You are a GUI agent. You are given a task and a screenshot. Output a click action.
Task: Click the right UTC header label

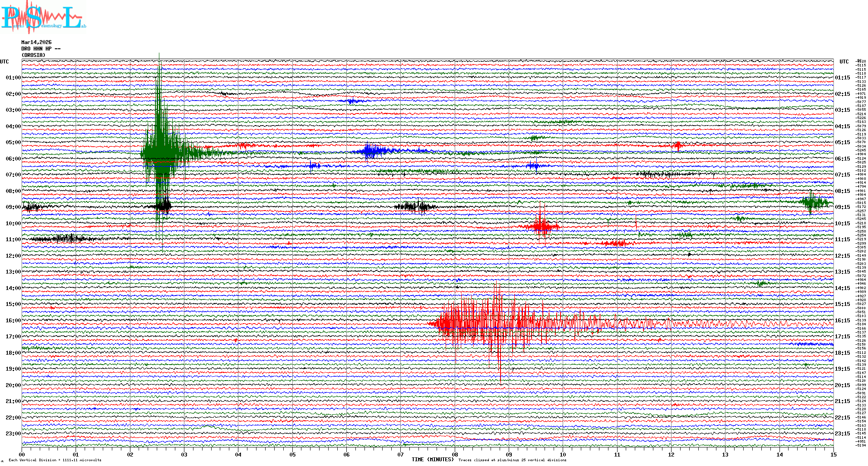844,62
